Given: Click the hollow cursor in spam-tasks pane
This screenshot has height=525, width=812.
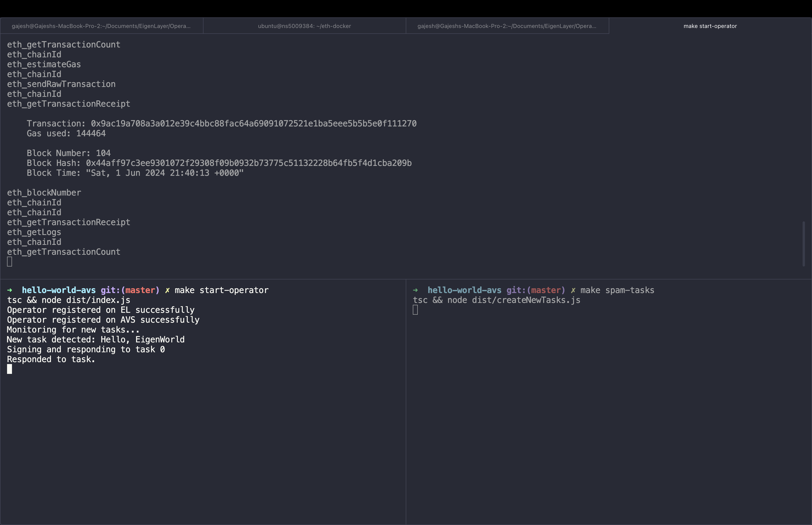Looking at the screenshot, I should [x=415, y=310].
